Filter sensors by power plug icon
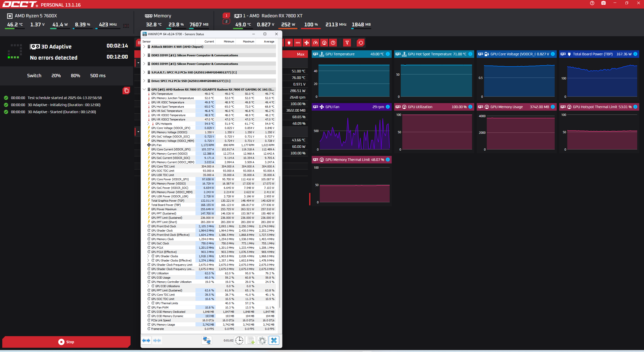The image size is (644, 352). pyautogui.click(x=289, y=43)
